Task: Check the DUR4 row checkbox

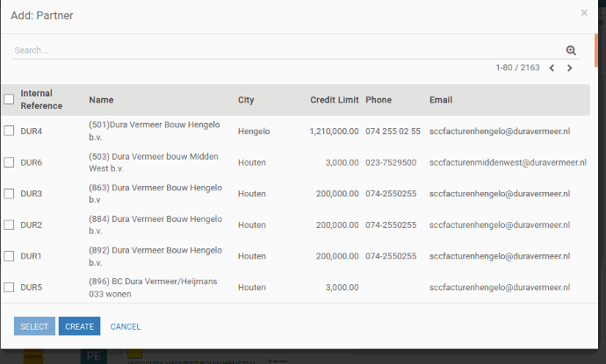Action: click(x=9, y=131)
